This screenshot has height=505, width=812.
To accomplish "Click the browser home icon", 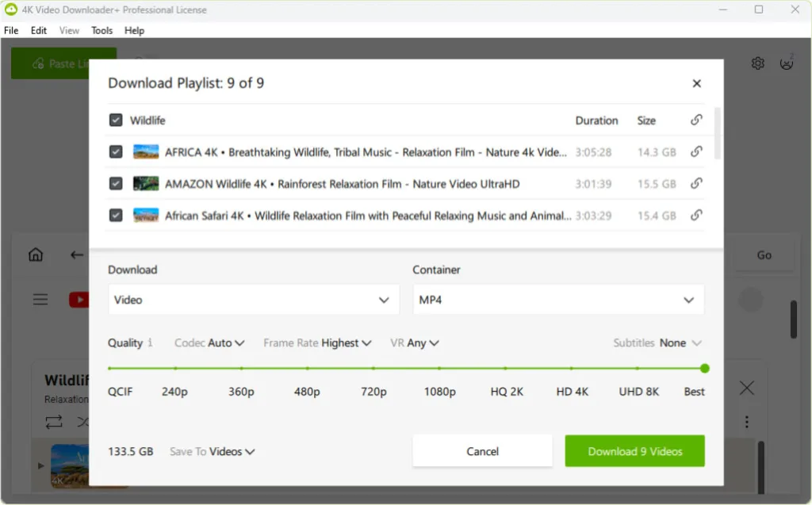I will pyautogui.click(x=36, y=254).
